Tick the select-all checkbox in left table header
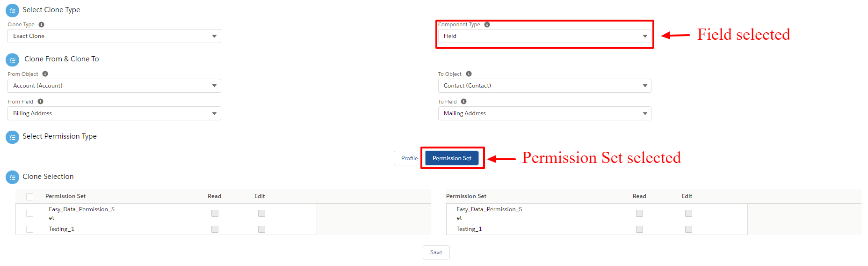 pos(30,197)
